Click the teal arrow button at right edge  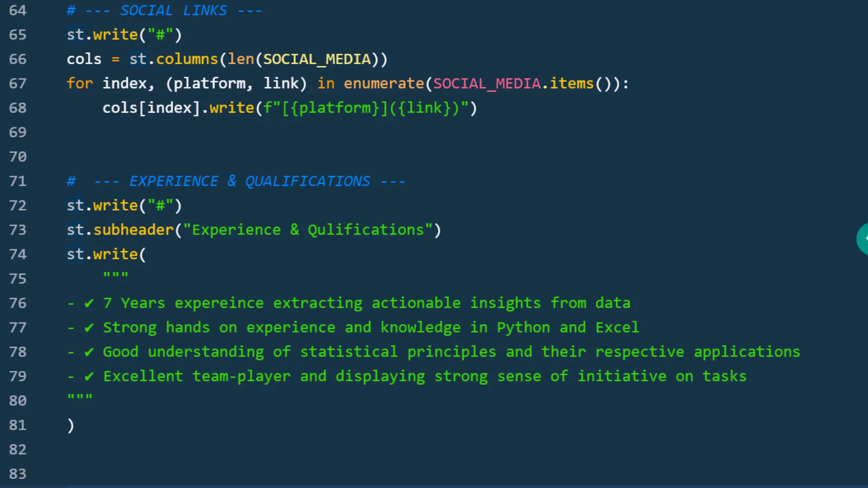[x=863, y=238]
